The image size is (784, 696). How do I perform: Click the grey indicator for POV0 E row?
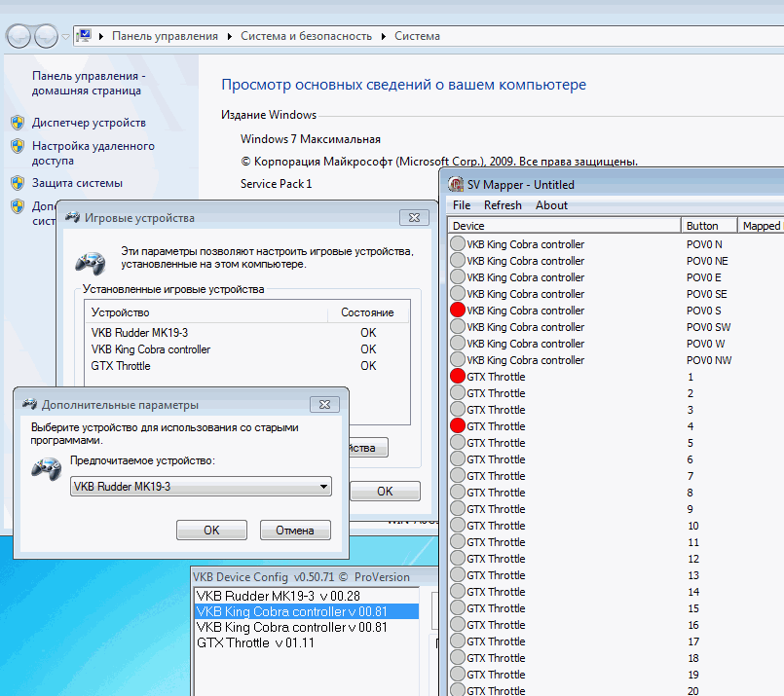(x=458, y=276)
